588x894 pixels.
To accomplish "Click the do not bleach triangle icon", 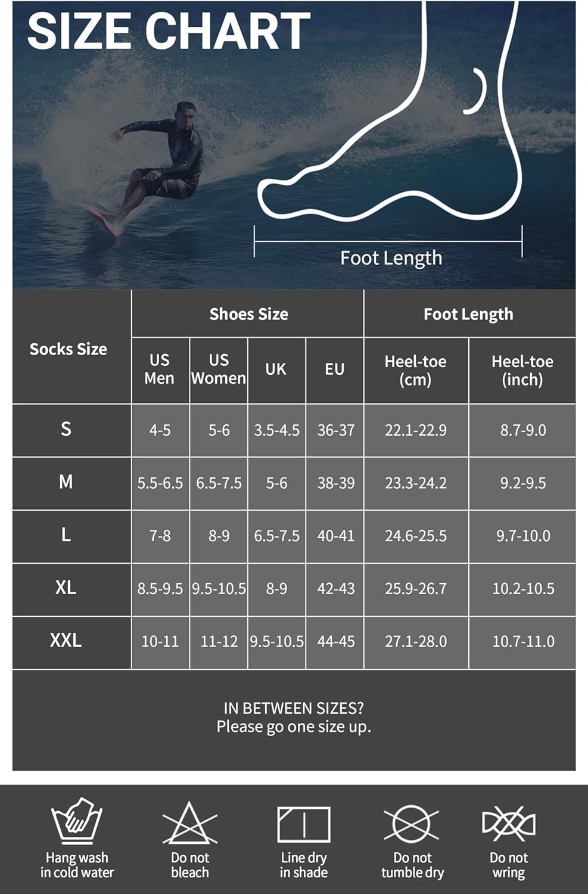I will coord(189,824).
